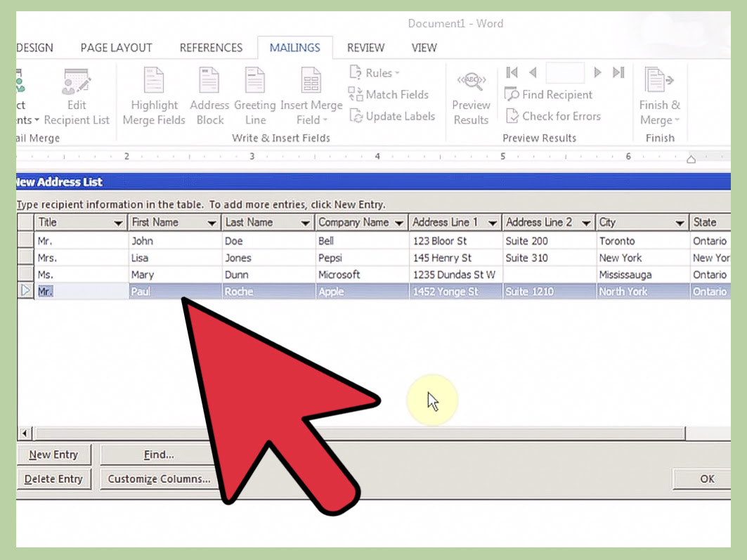The height and width of the screenshot is (560, 747).
Task: Go to last record
Action: 618,72
